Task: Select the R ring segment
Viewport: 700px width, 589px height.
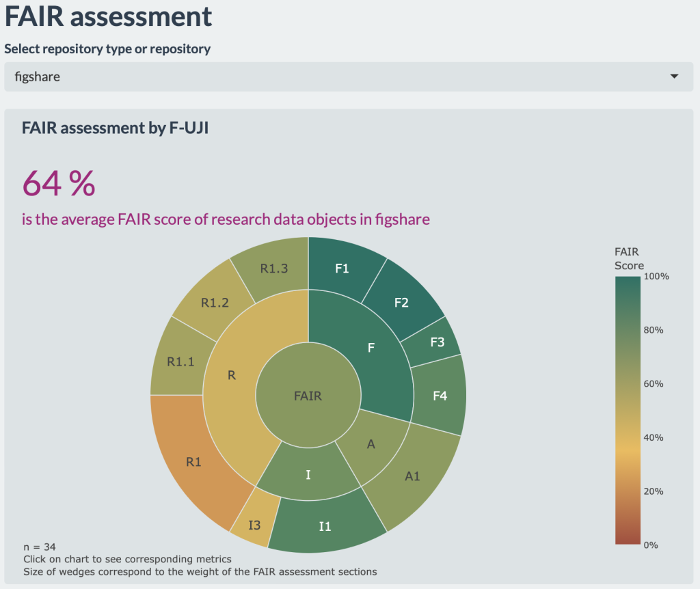Action: coord(232,376)
